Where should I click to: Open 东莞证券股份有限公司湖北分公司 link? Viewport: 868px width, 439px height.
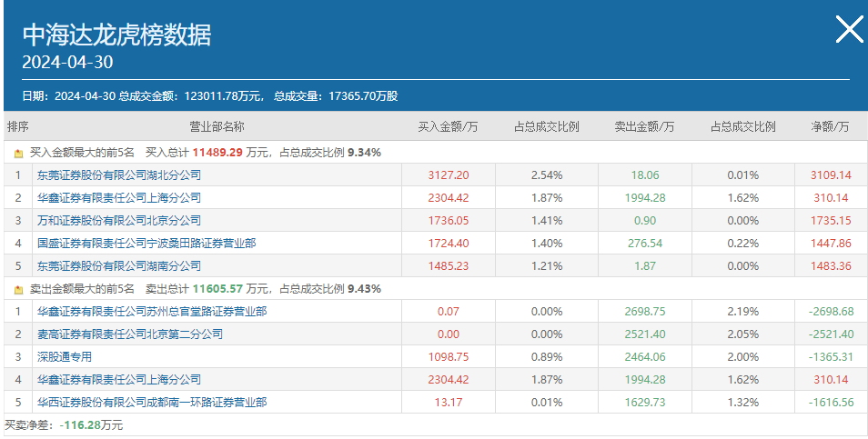(x=119, y=175)
